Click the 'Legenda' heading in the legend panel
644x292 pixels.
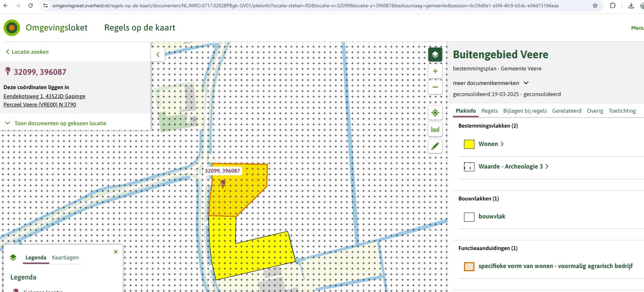coord(23,277)
